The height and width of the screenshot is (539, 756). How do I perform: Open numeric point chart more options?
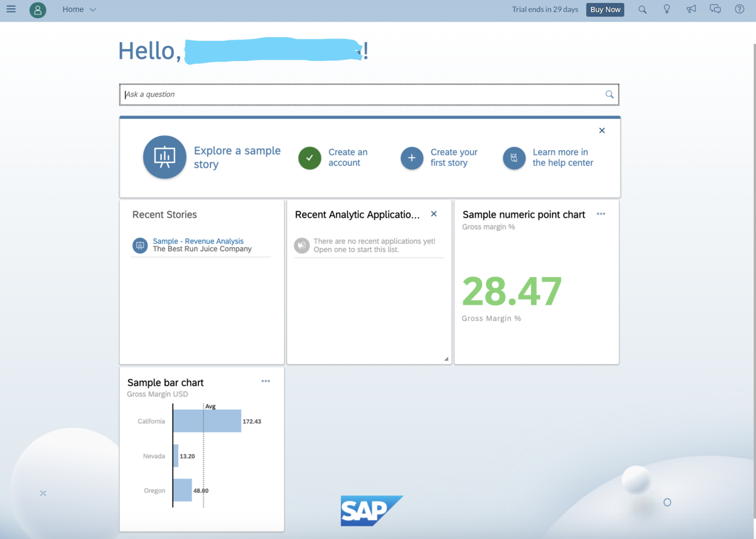(x=601, y=214)
